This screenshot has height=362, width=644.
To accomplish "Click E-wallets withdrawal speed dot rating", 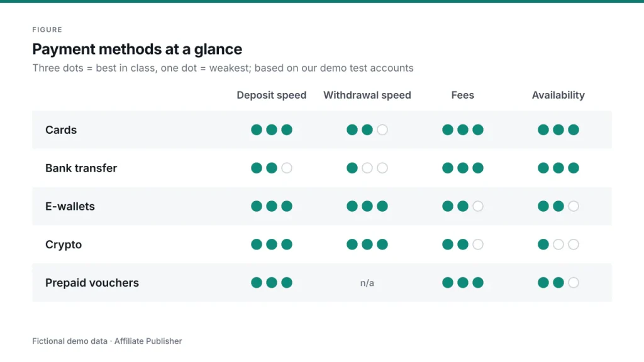I will [x=367, y=206].
